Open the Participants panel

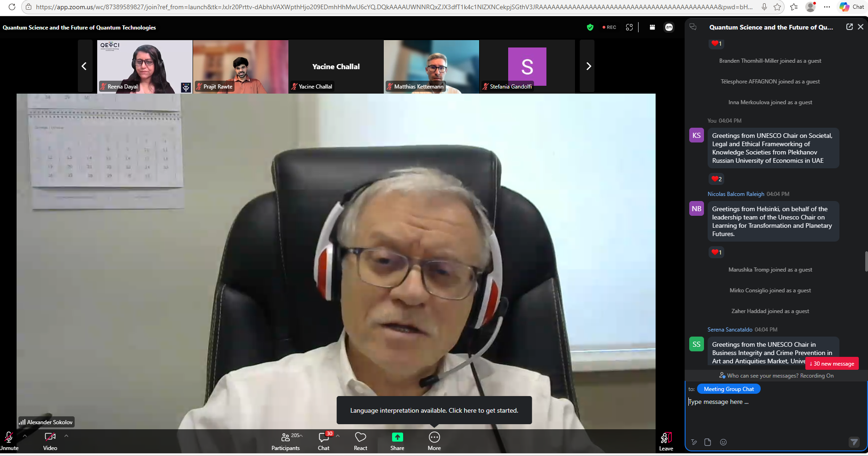pyautogui.click(x=286, y=441)
